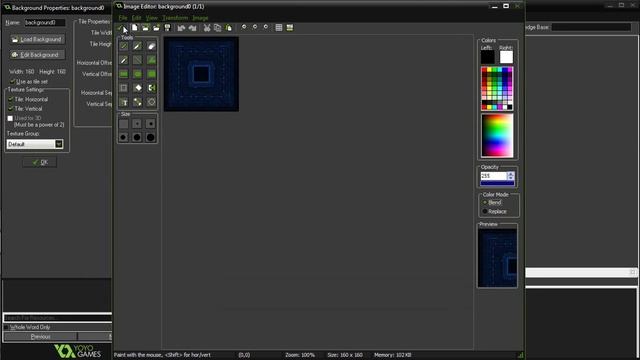The width and height of the screenshot is (640, 360).
Task: Select the Polygon tool
Action: pos(151,60)
